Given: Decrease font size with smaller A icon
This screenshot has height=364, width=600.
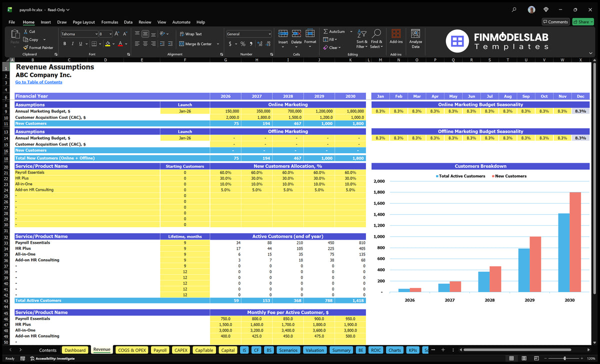Looking at the screenshot, I should (x=125, y=34).
